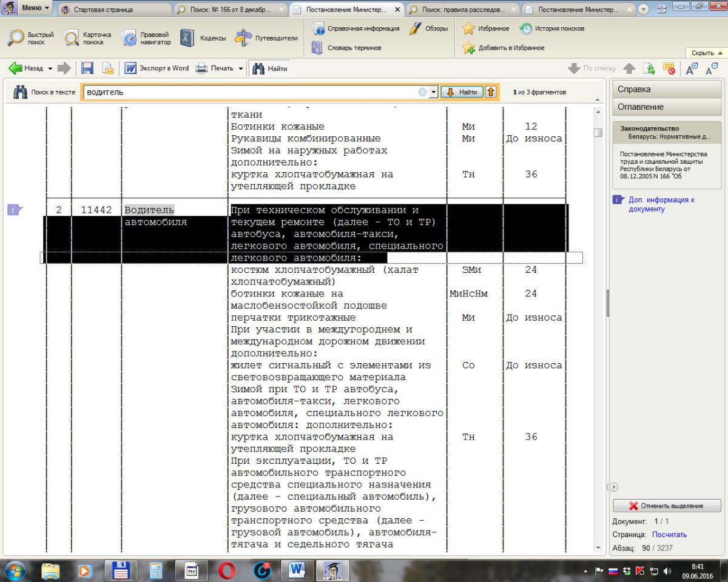Click the Печать printer button
The height and width of the screenshot is (582, 728).
[215, 69]
